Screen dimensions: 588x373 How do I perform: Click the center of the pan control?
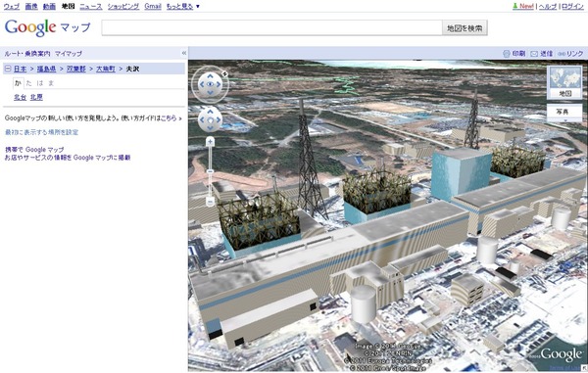[x=210, y=119]
